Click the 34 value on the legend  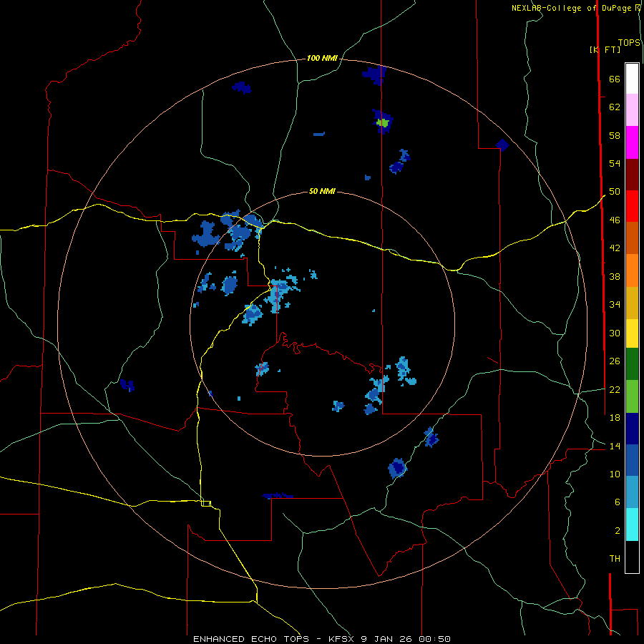[x=615, y=305]
